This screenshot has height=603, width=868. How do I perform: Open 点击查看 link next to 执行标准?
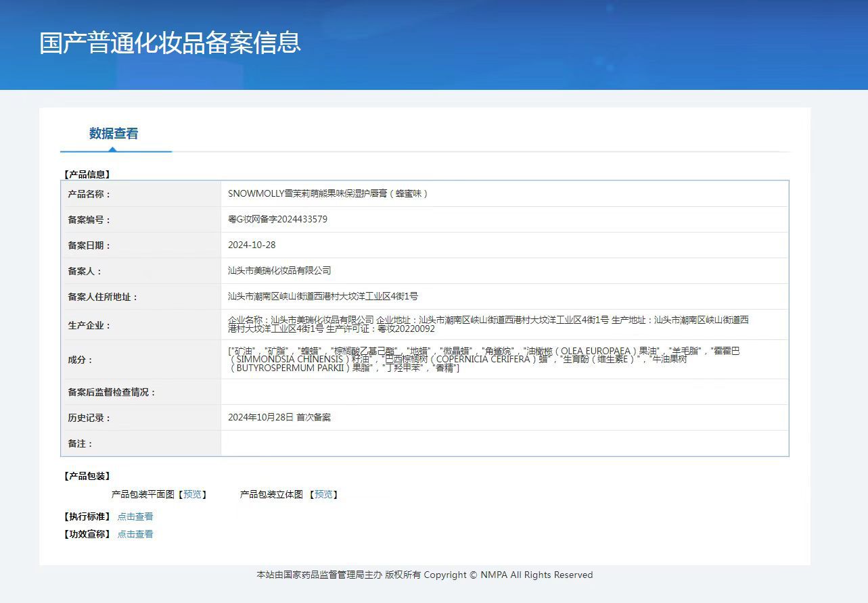click(x=135, y=516)
